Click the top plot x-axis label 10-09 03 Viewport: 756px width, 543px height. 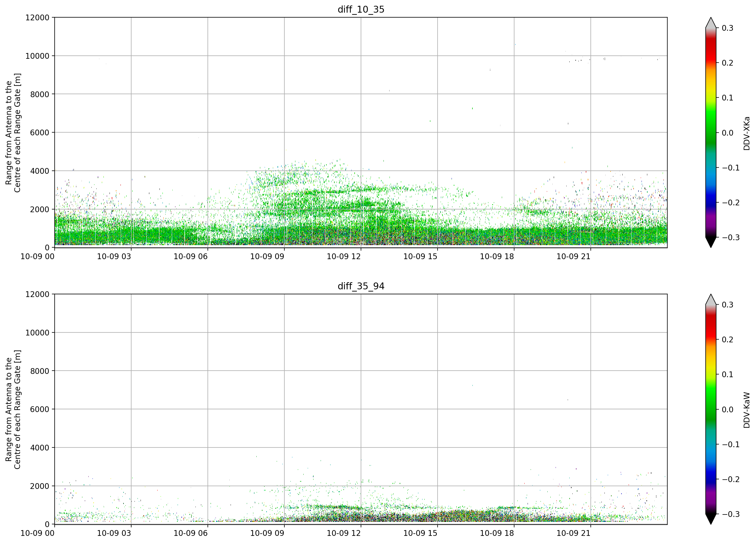coord(114,256)
